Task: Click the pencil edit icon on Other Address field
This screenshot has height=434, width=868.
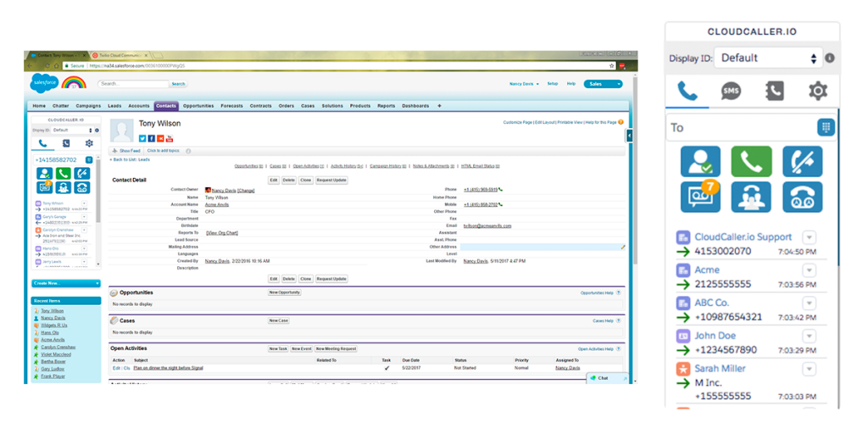Action: point(622,247)
